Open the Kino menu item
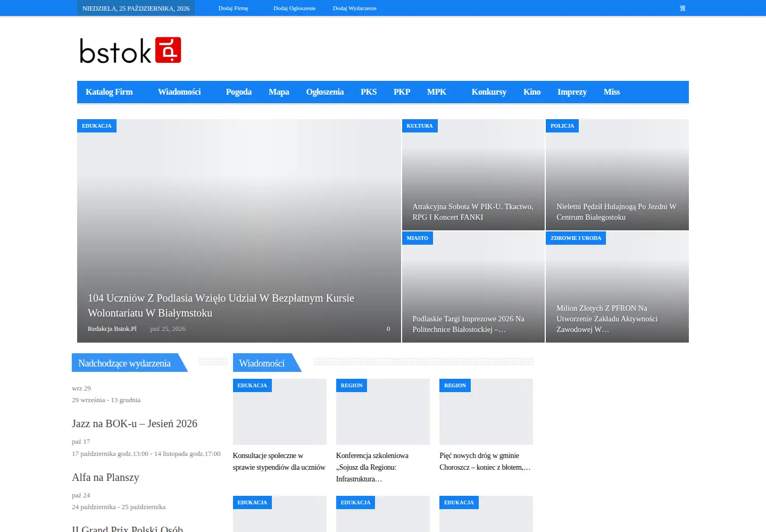The width and height of the screenshot is (766, 532). (x=532, y=92)
